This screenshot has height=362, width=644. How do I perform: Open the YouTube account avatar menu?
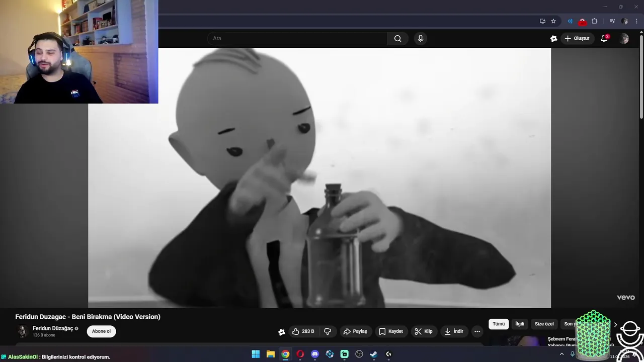(x=624, y=39)
